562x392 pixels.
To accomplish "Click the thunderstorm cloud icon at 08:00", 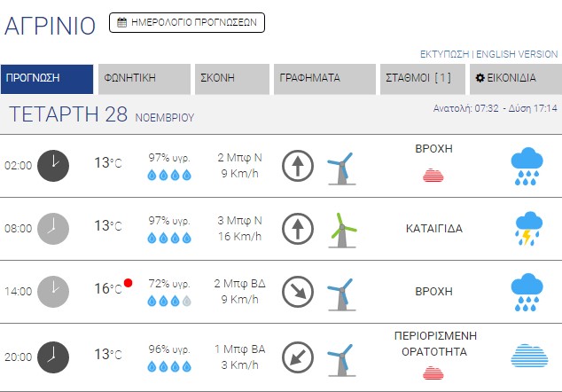I will (527, 228).
